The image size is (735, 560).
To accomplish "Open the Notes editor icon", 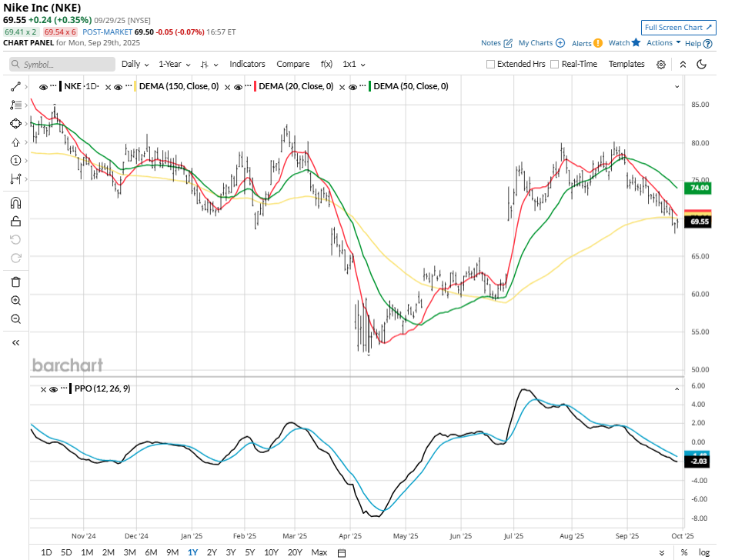I will pos(508,43).
